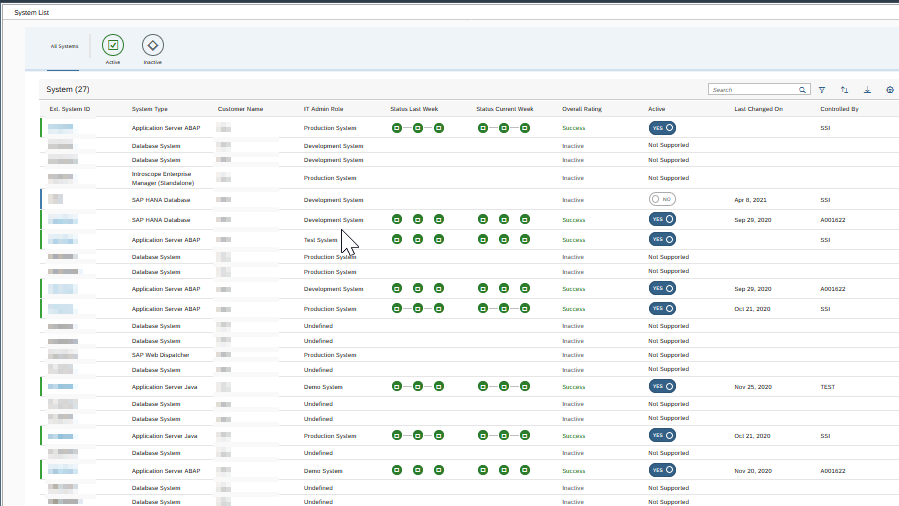Viewport: 899px width, 506px height.
Task: Click the Last Changed On column header
Action: point(758,108)
